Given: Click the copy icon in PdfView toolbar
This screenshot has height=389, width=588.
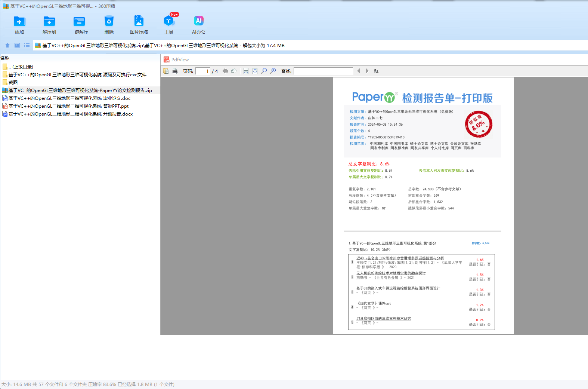Looking at the screenshot, I should [166, 71].
